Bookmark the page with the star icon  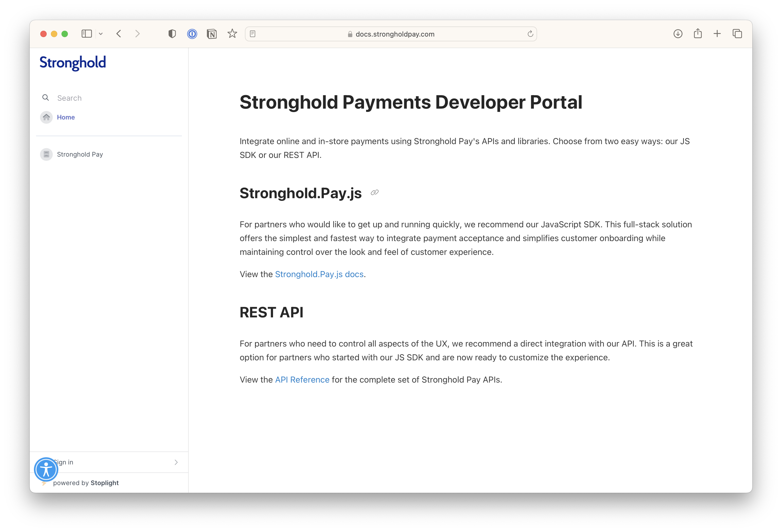(x=232, y=34)
